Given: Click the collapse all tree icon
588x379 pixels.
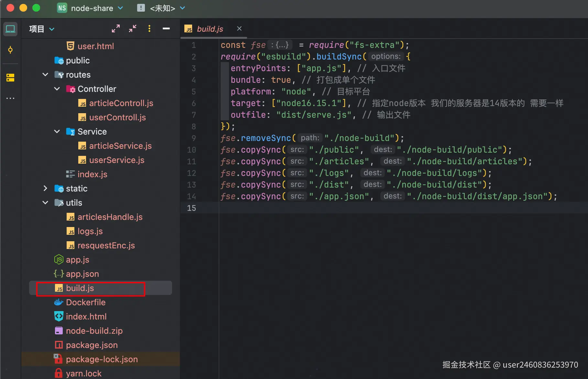Looking at the screenshot, I should tap(133, 29).
